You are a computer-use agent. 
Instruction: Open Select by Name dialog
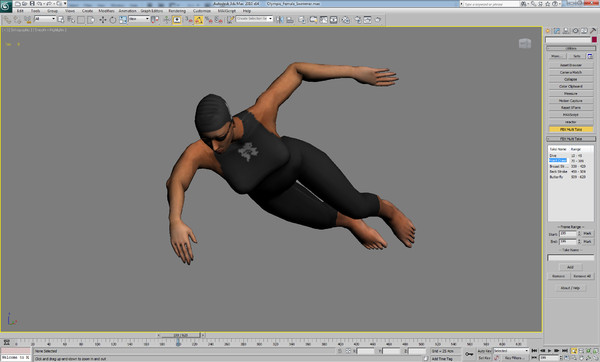click(x=71, y=20)
